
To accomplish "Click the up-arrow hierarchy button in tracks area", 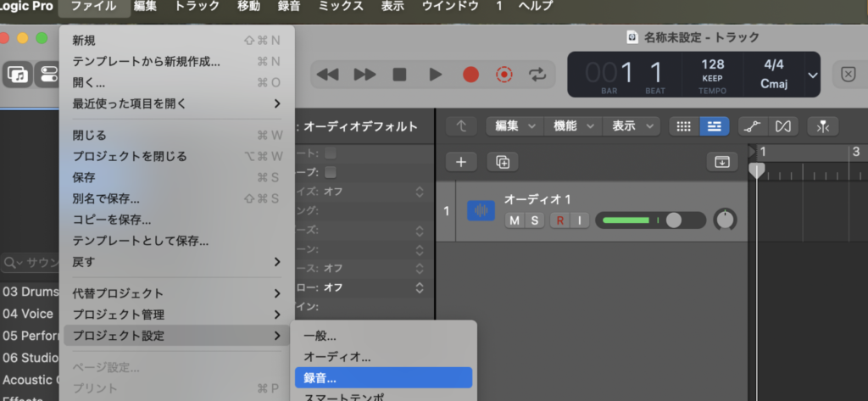I will [x=461, y=126].
